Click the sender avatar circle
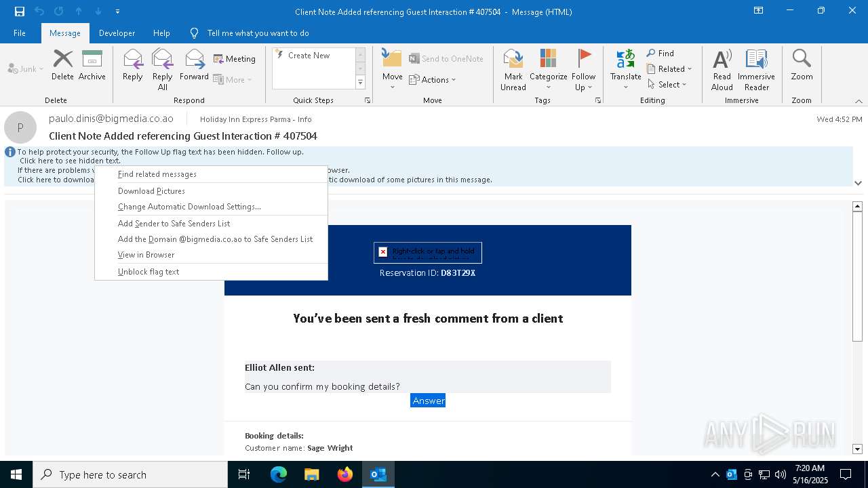Image resolution: width=868 pixels, height=488 pixels. (20, 127)
